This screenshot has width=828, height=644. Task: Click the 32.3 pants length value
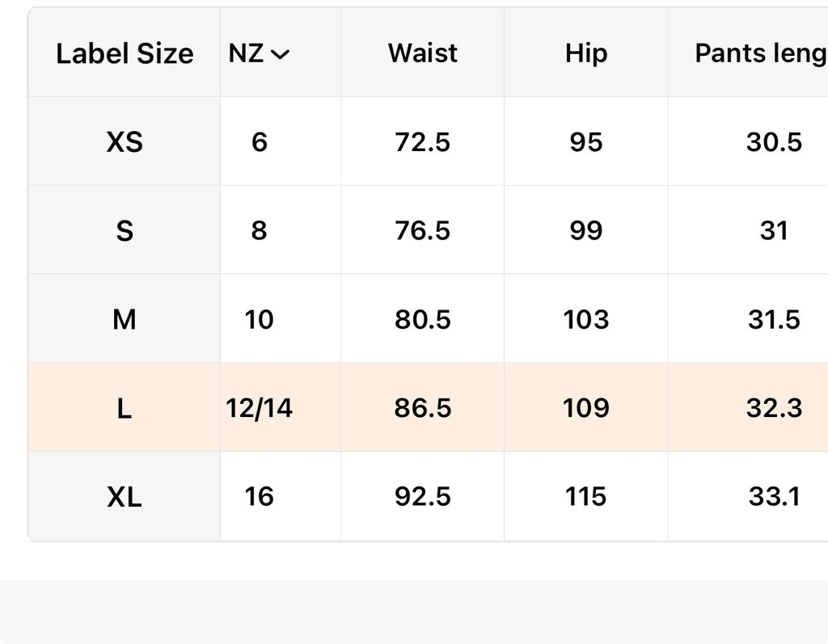(x=774, y=408)
